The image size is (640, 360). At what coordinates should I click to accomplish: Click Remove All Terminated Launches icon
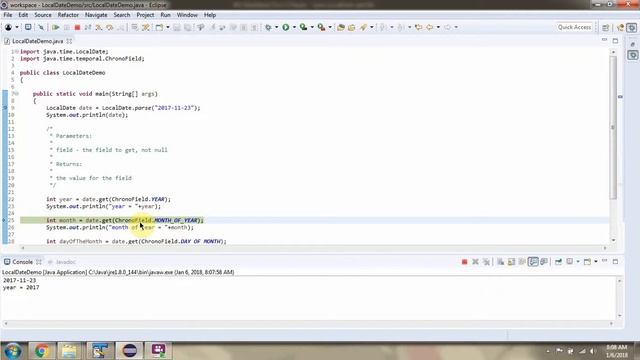click(486, 262)
